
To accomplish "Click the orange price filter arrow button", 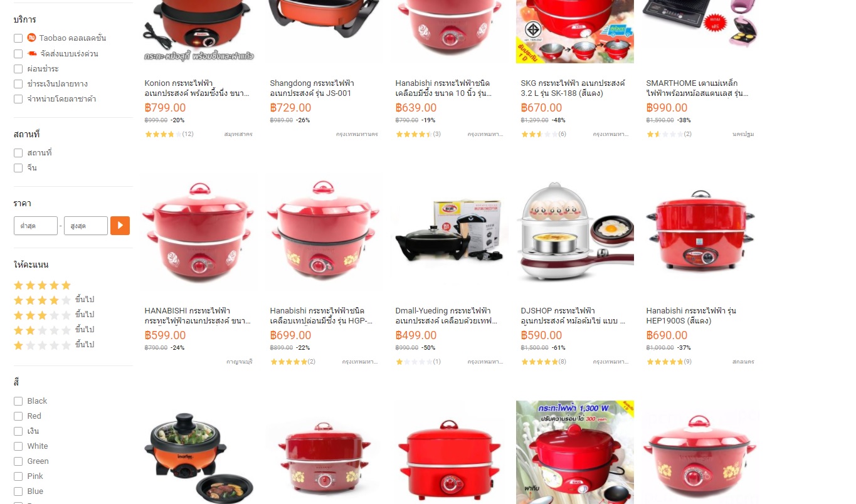I will (120, 226).
